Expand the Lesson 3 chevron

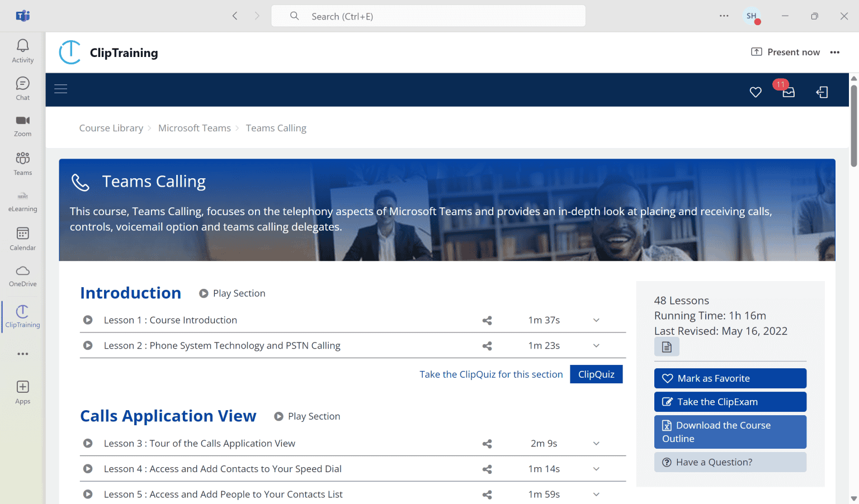[x=596, y=443]
